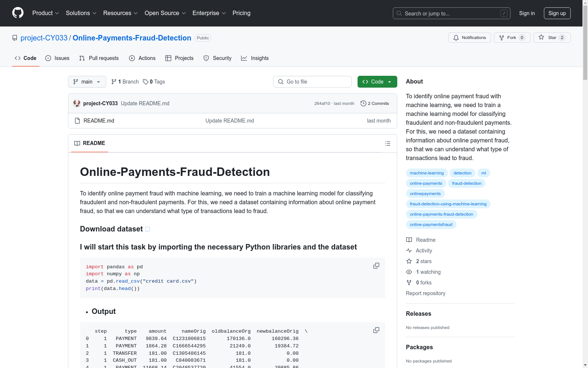The width and height of the screenshot is (588, 368).
Task: Expand the Resources dropdown
Action: [121, 13]
